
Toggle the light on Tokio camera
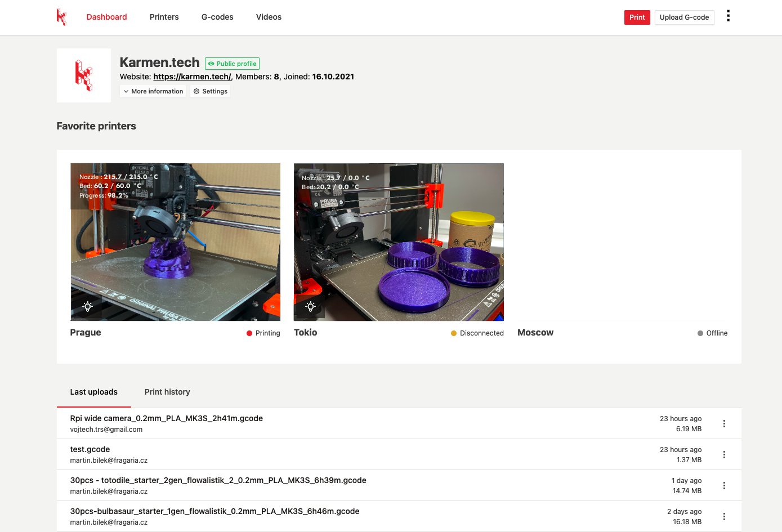pyautogui.click(x=311, y=307)
